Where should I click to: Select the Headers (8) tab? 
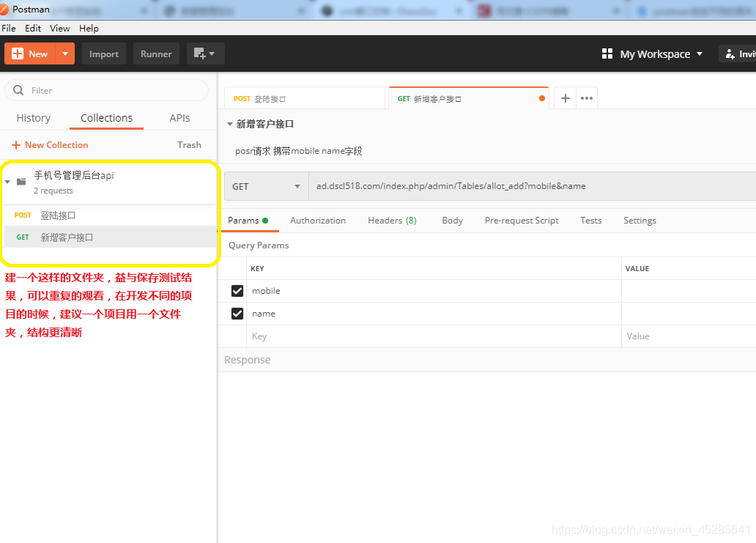coord(392,221)
